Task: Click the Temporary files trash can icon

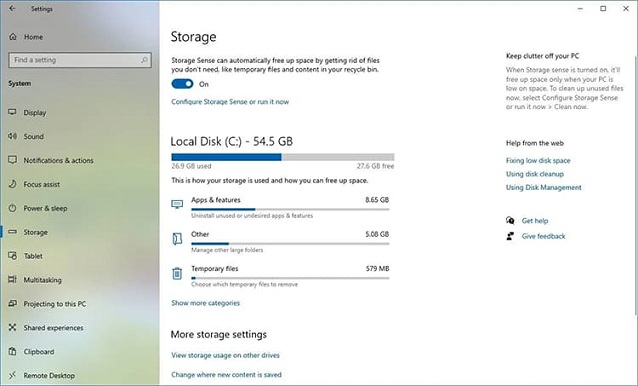Action: [x=177, y=273]
